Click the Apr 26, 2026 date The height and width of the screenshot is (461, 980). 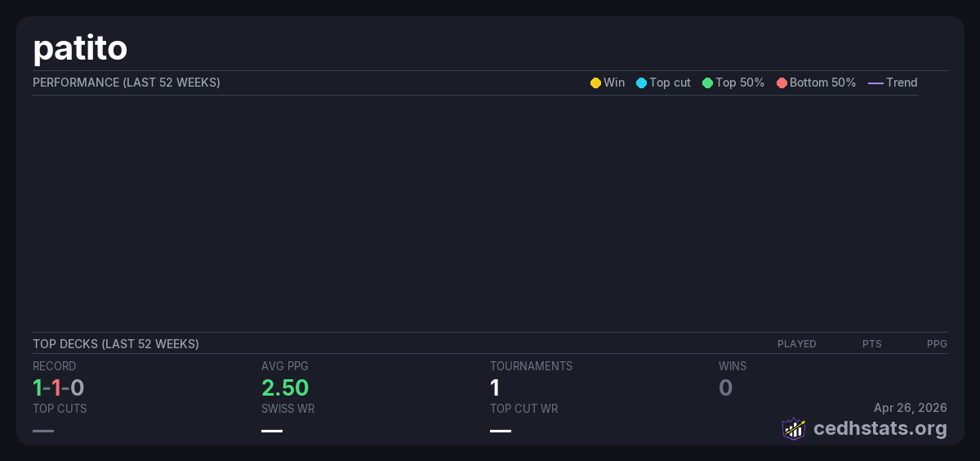coord(910,408)
